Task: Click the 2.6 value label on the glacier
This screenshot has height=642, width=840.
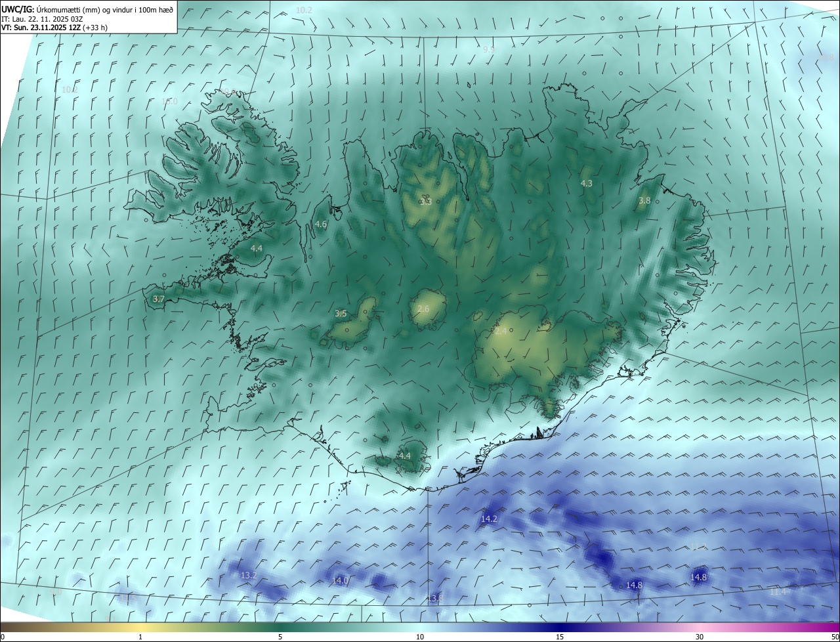Action: point(423,309)
